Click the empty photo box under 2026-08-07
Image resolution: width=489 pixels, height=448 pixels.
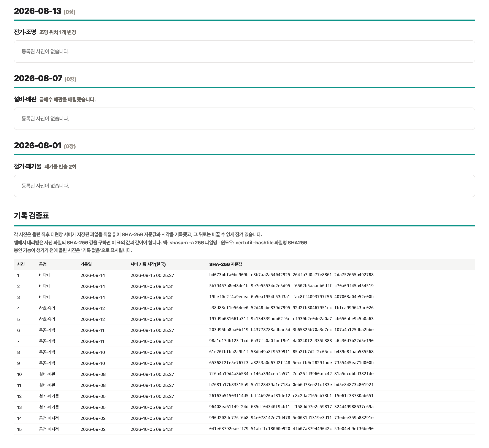coord(244,119)
